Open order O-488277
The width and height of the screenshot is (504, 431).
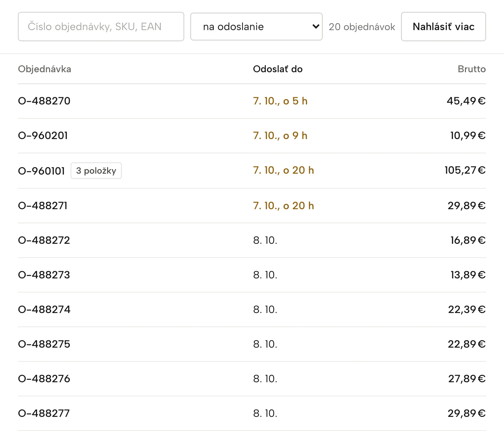(x=44, y=413)
